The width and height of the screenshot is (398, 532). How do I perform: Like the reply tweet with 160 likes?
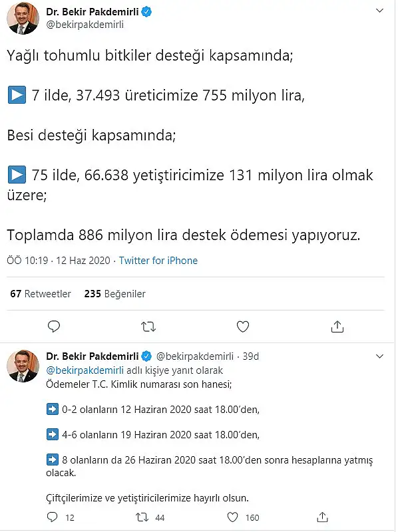(x=232, y=517)
